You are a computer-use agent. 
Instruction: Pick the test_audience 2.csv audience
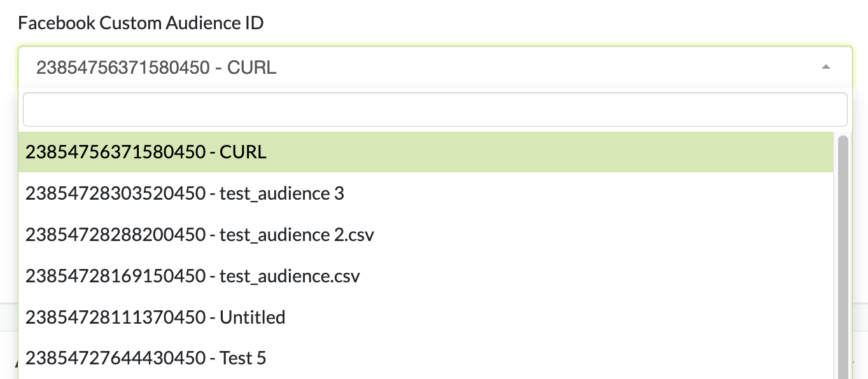[199, 235]
